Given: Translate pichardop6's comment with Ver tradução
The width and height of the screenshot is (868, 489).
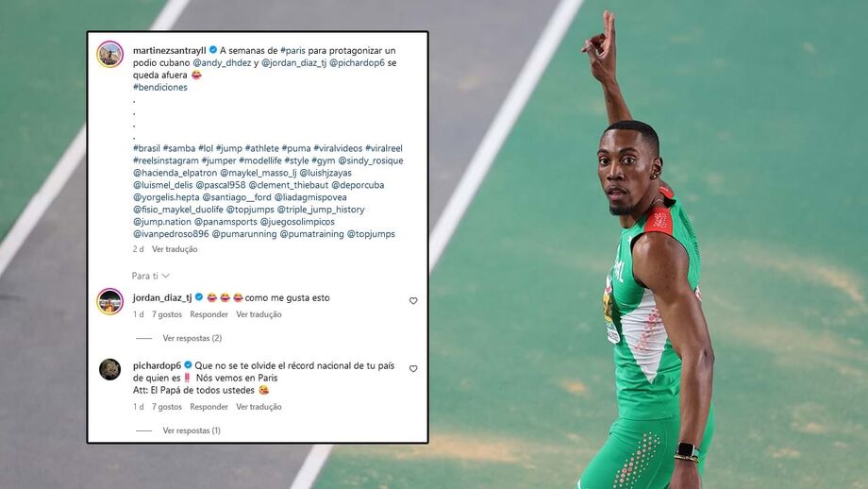Looking at the screenshot, I should (259, 407).
